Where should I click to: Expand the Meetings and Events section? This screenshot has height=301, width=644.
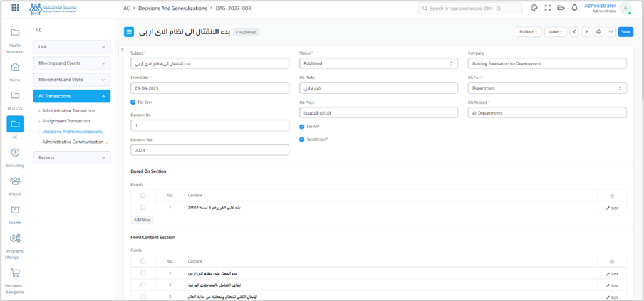[x=72, y=63]
